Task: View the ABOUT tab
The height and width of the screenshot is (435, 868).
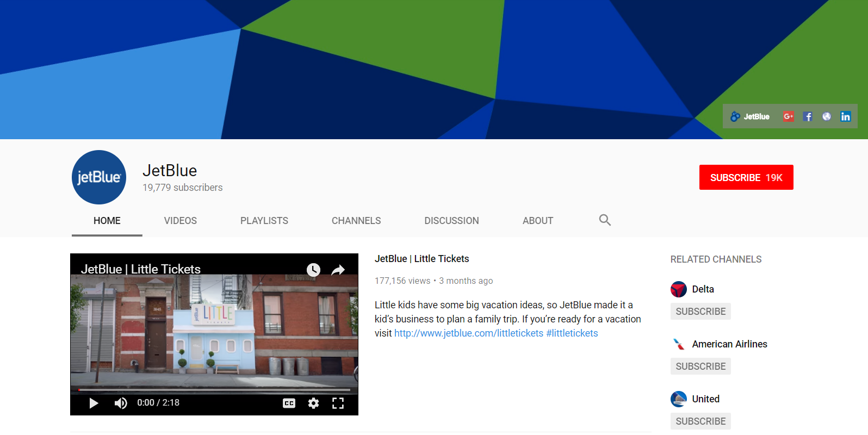Action: pyautogui.click(x=538, y=221)
